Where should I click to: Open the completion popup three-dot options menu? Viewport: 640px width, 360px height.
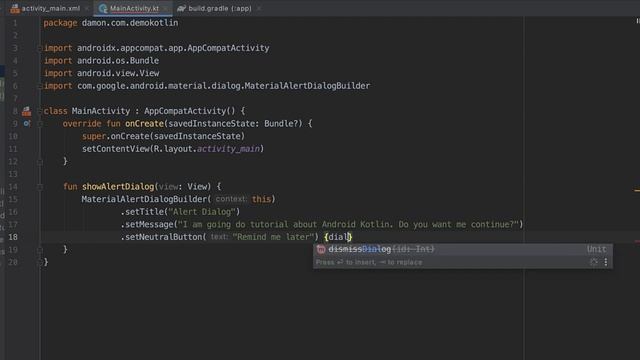(x=606, y=262)
